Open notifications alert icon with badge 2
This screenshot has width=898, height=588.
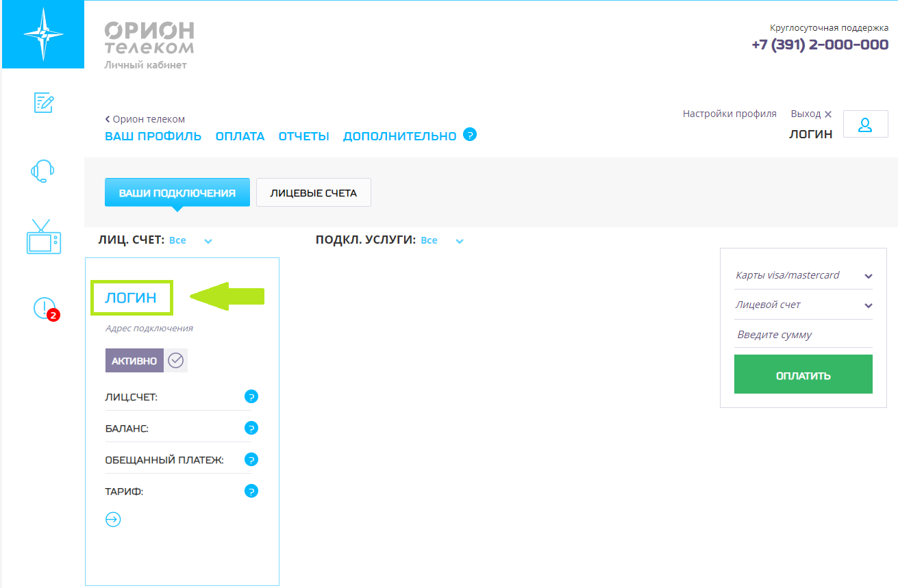45,309
